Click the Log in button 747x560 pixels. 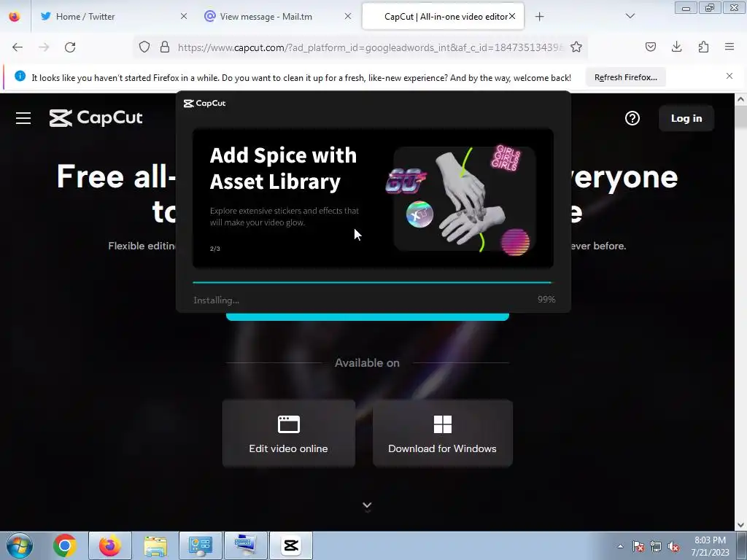pos(686,118)
